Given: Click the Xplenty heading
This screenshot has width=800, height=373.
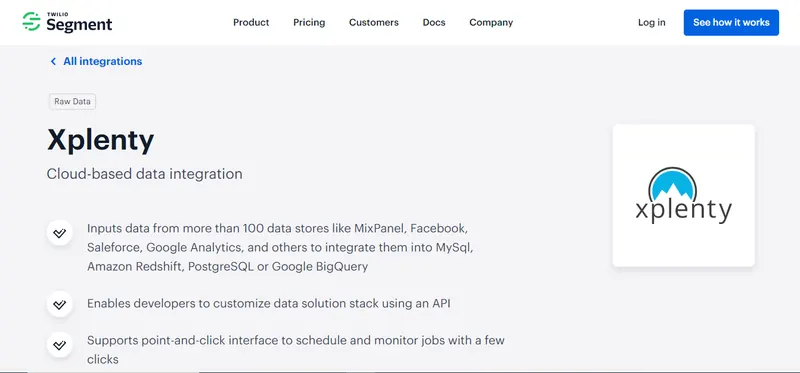Looking at the screenshot, I should (101, 140).
